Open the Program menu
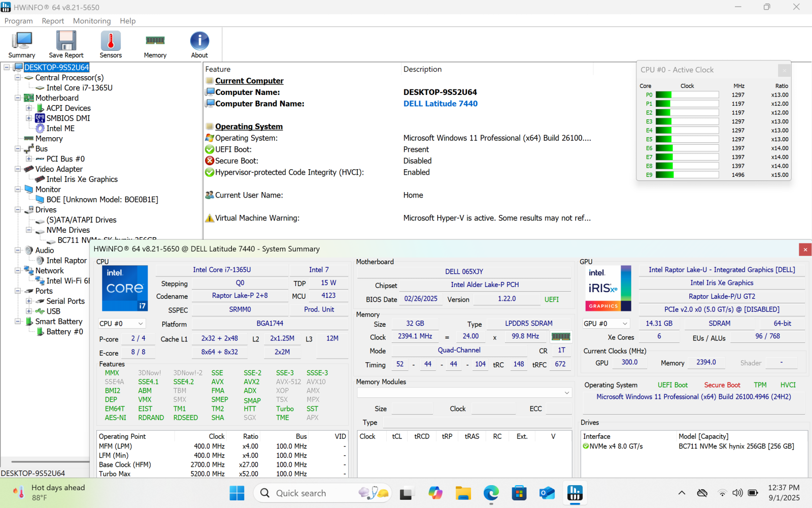Image resolution: width=812 pixels, height=508 pixels. point(18,21)
